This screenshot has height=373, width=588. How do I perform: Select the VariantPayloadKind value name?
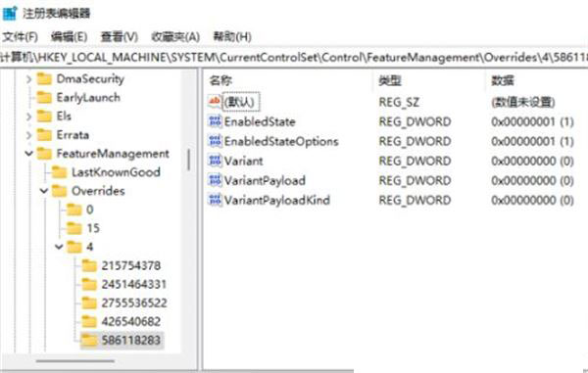tap(276, 200)
